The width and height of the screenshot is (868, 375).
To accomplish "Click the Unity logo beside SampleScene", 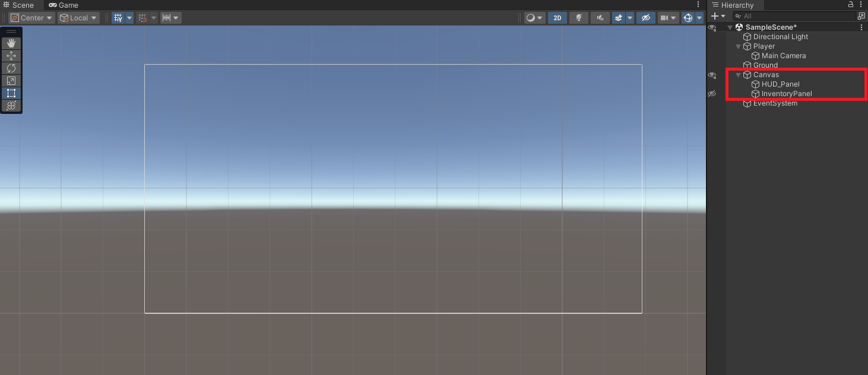I will (x=739, y=27).
